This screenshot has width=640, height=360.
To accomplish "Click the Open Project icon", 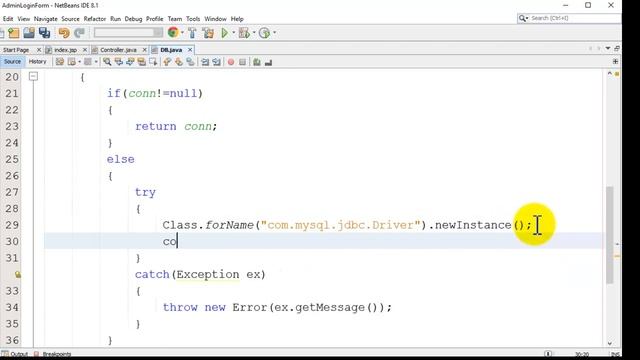I will point(29,33).
